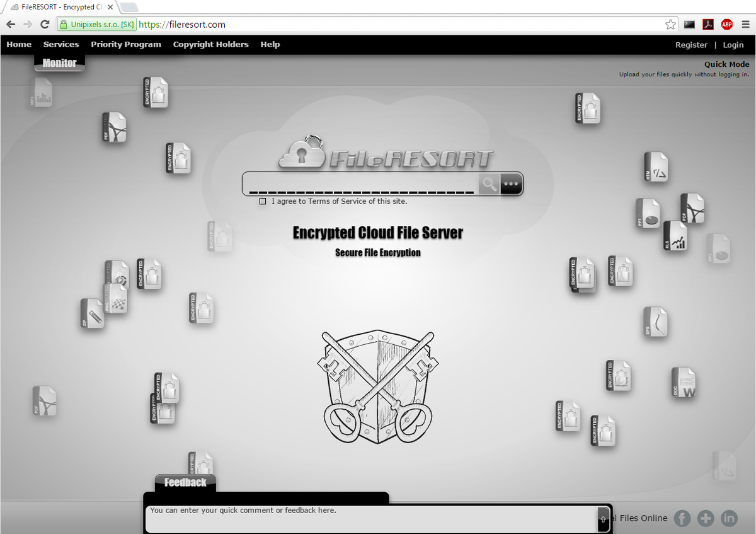The width and height of the screenshot is (756, 534).
Task: Expand the Monitor panel tab
Action: click(x=59, y=62)
